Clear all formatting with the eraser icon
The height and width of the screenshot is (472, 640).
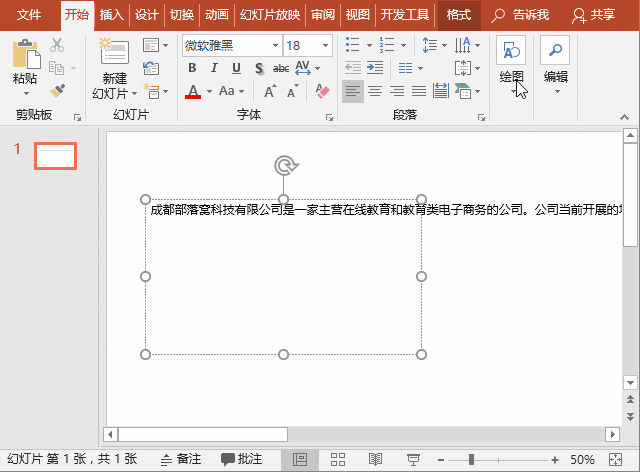coord(321,91)
